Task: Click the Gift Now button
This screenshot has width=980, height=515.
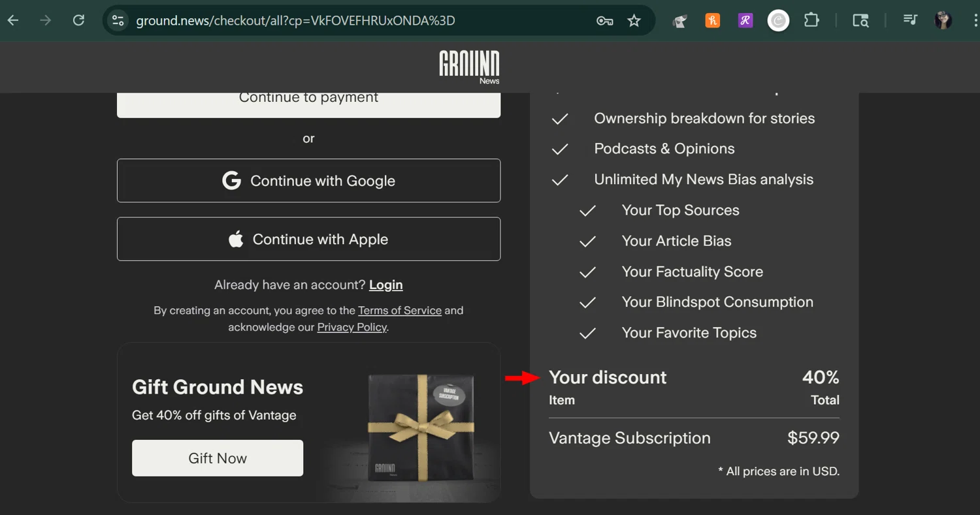Action: (x=218, y=458)
